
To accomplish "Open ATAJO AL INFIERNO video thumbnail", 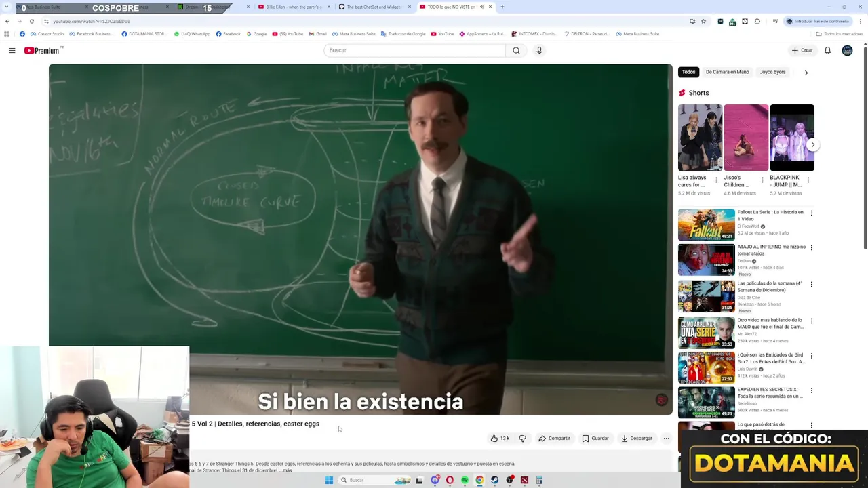I will 706,260.
